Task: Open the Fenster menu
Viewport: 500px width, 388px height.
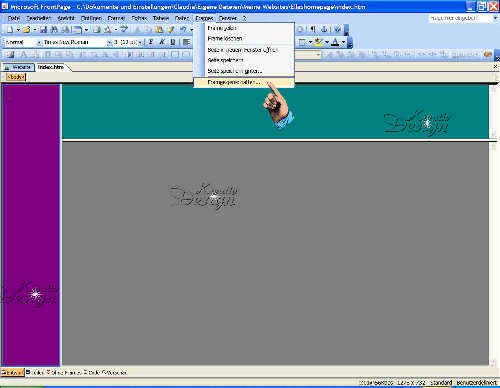Action: [228, 18]
